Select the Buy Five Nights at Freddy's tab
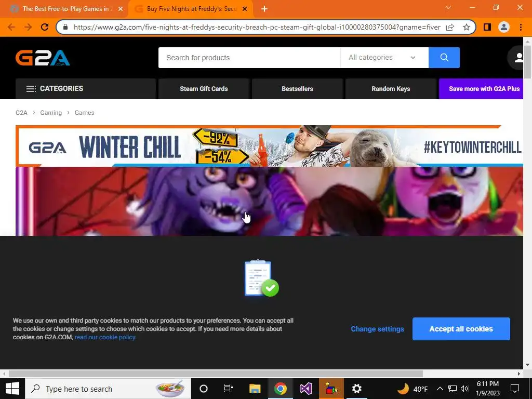This screenshot has width=532, height=399. coord(192,9)
